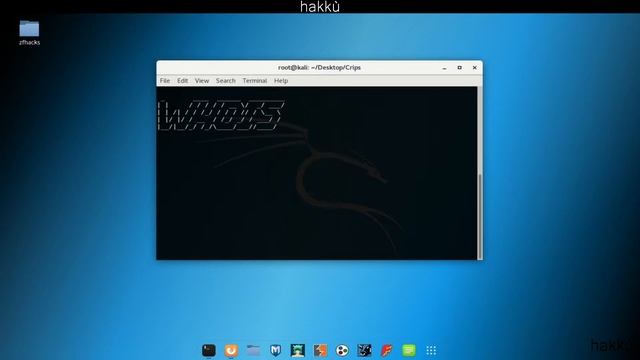The width and height of the screenshot is (640, 360).
Task: Open the Files folder icon in the dock
Action: coord(253,350)
